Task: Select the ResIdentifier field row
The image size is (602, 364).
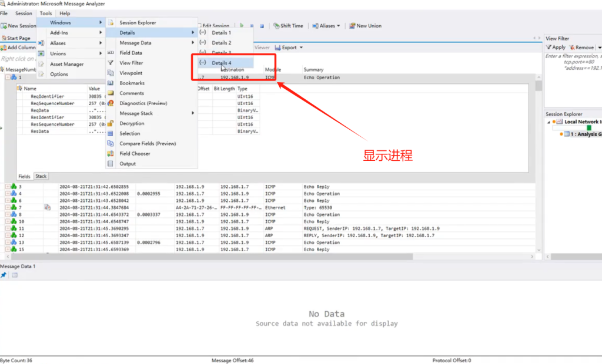Action: tap(138, 117)
